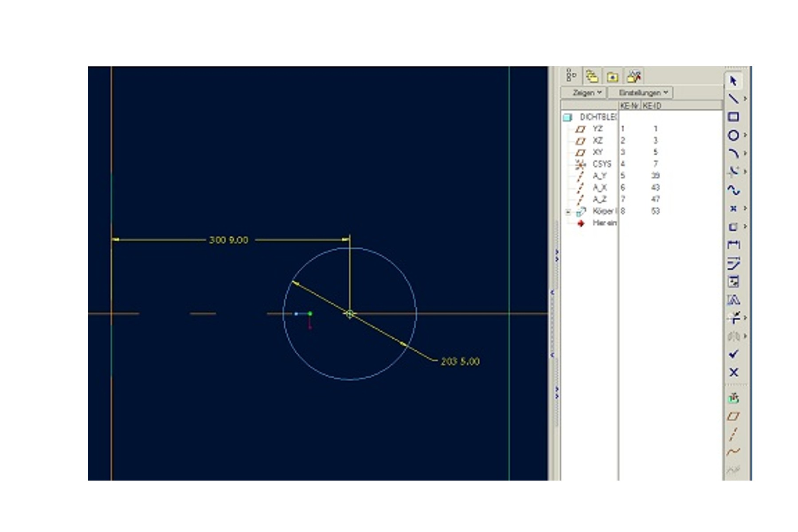Image resolution: width=798 pixels, height=532 pixels.
Task: Expand the Circle tool flyout arrow
Action: click(745, 135)
